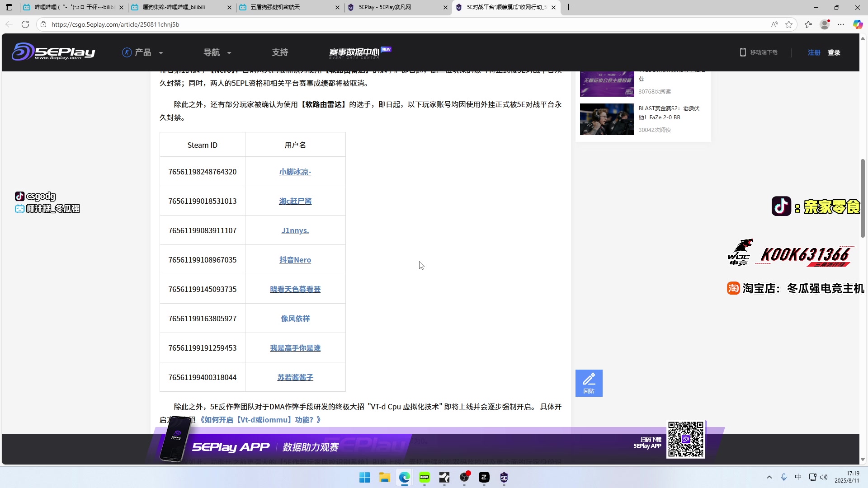868x488 pixels.
Task: Click Microsoft Edge taskbar icon
Action: (x=404, y=477)
